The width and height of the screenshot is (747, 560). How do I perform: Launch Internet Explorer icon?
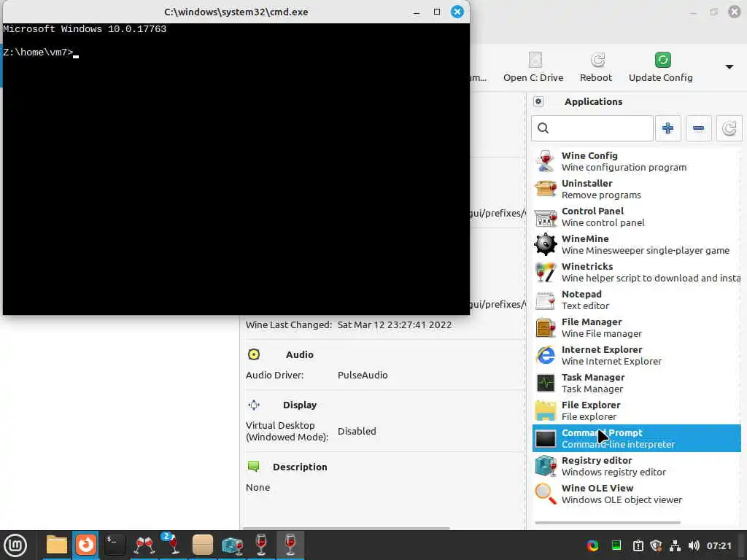[x=546, y=355]
